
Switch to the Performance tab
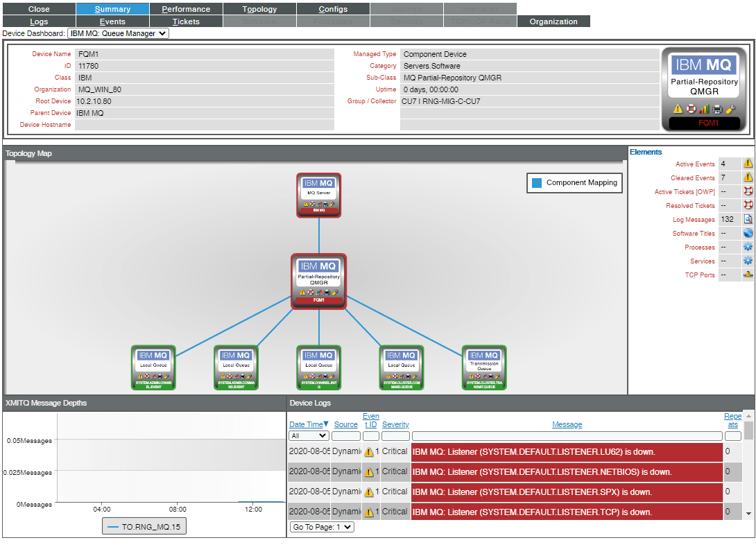click(x=186, y=9)
